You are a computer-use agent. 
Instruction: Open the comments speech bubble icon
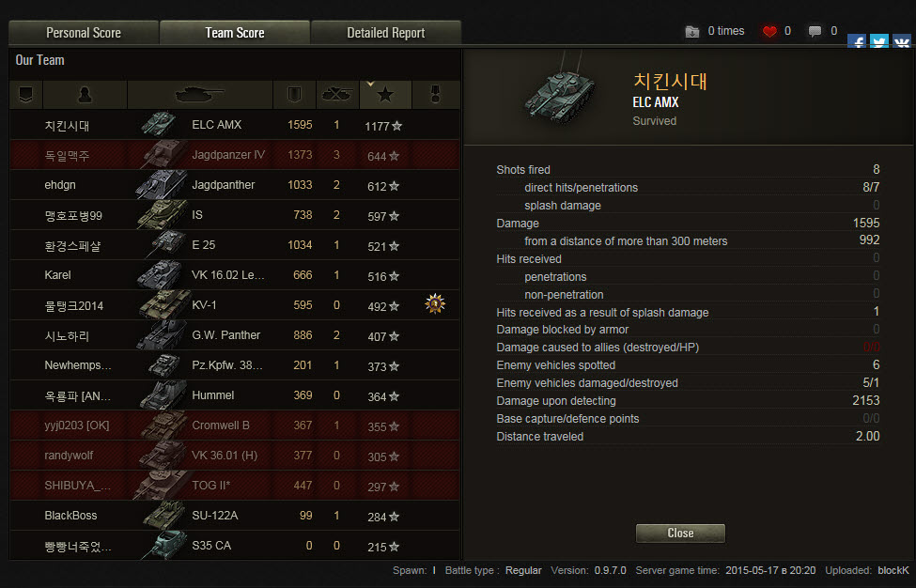(815, 31)
